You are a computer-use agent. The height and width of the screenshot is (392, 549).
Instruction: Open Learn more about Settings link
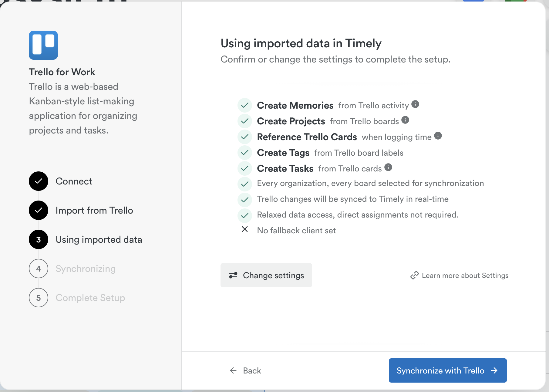pyautogui.click(x=459, y=275)
